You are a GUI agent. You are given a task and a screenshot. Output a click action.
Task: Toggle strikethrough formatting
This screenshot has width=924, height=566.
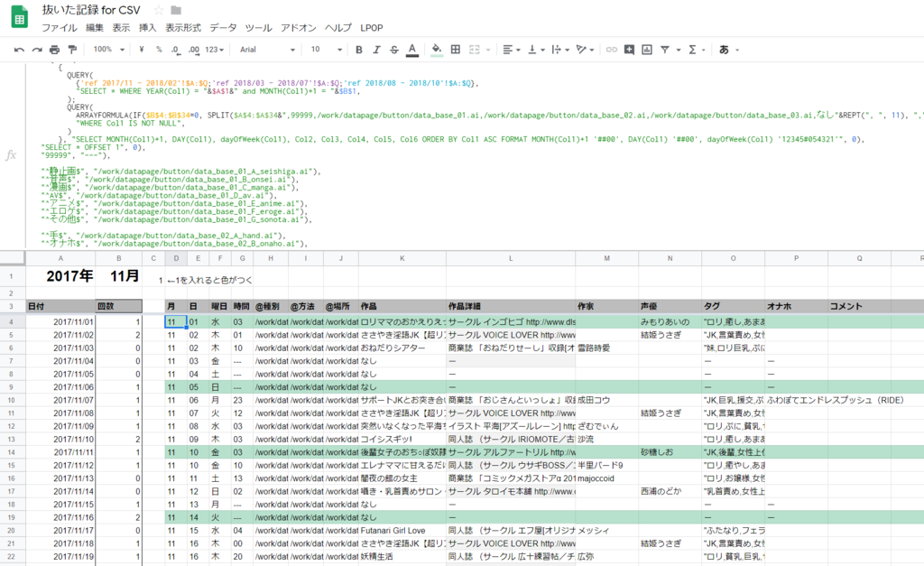394,50
